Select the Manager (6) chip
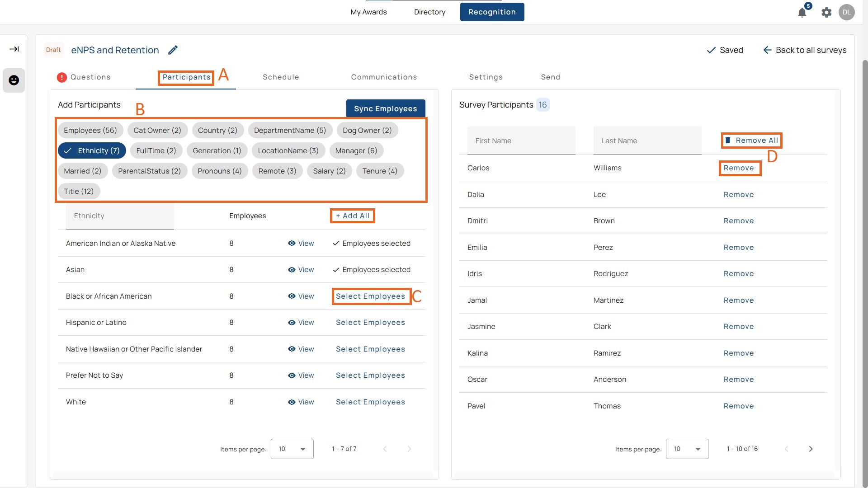868x488 pixels. (x=356, y=150)
